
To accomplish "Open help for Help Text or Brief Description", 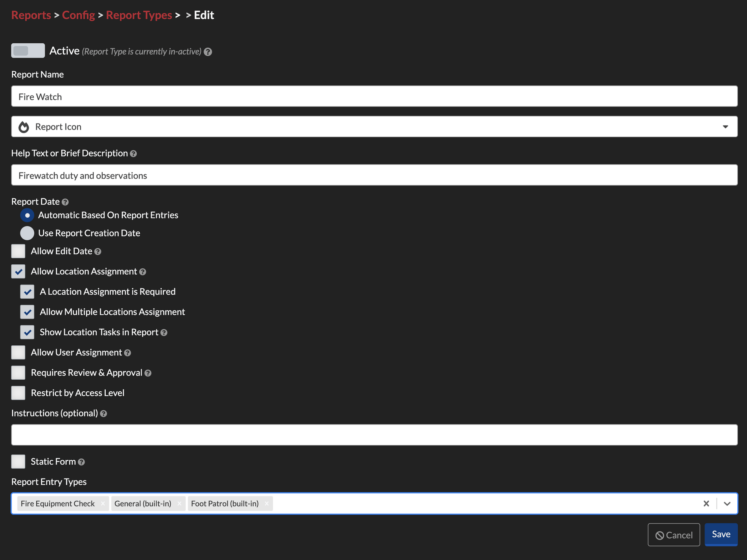I will (x=133, y=154).
